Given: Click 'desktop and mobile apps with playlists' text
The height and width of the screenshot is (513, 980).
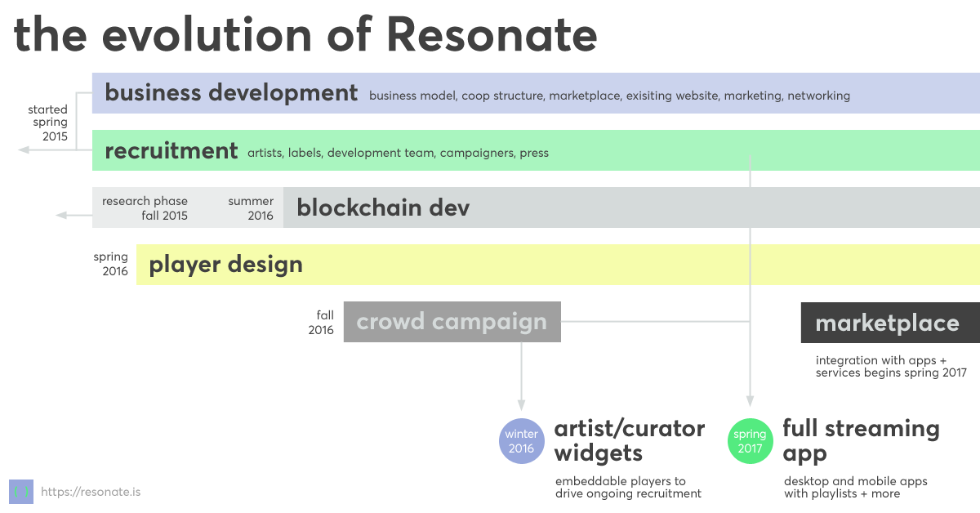Looking at the screenshot, I should tap(856, 488).
